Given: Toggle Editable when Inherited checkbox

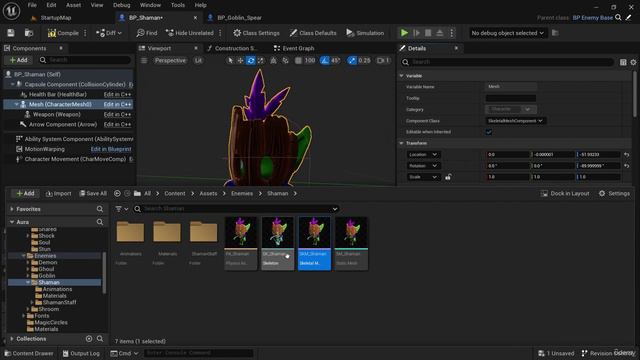Looking at the screenshot, I should click(489, 132).
